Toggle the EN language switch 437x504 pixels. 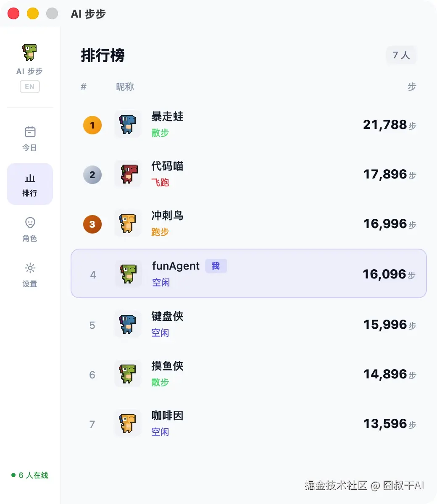(x=30, y=87)
